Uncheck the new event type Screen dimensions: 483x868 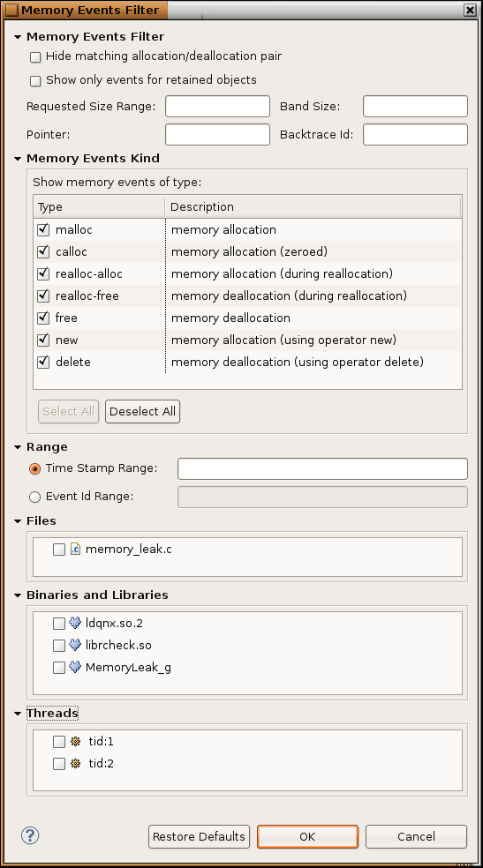point(43,340)
